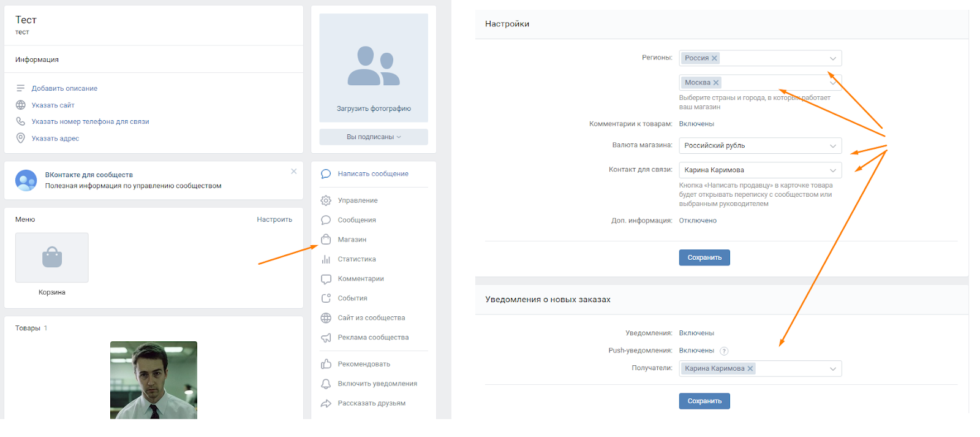Click the globe icon for 'Сайт из сообщества'
Image resolution: width=980 pixels, height=437 pixels.
pyautogui.click(x=326, y=318)
